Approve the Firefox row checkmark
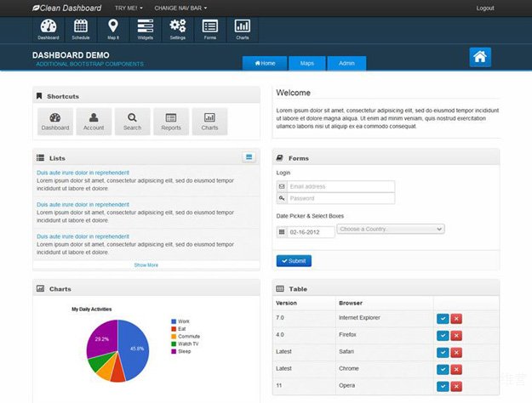This screenshot has height=403, width=532. pyautogui.click(x=443, y=336)
